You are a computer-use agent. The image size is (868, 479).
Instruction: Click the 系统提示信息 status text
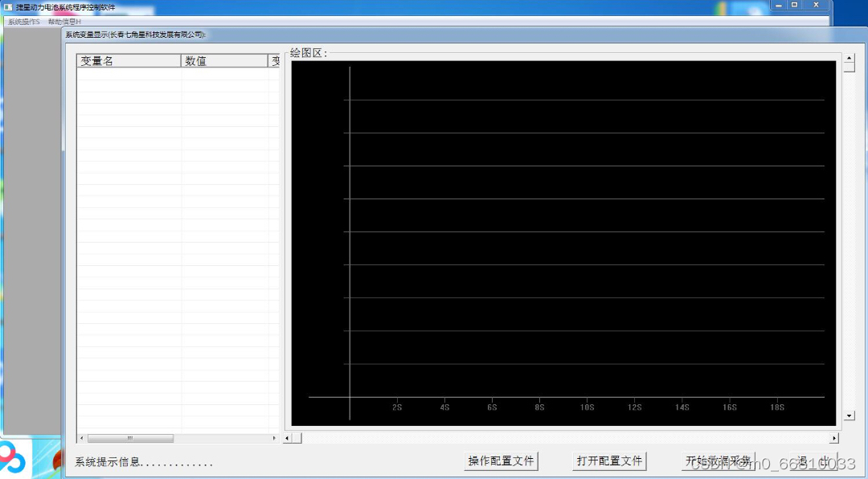click(x=144, y=462)
